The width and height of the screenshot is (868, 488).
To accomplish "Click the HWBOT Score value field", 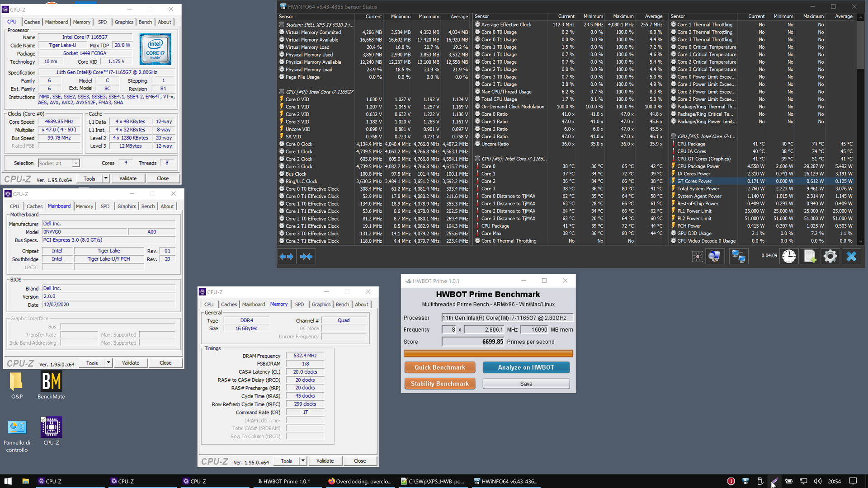I will point(473,342).
